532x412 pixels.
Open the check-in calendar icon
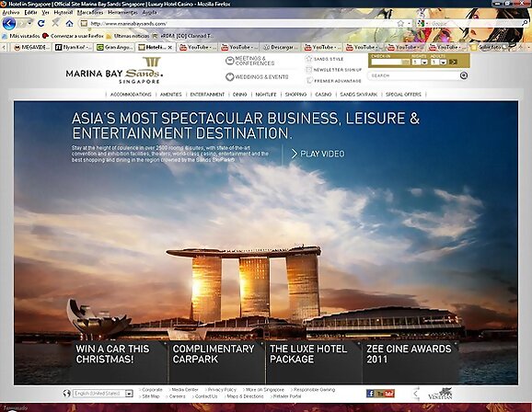pyautogui.click(x=406, y=62)
